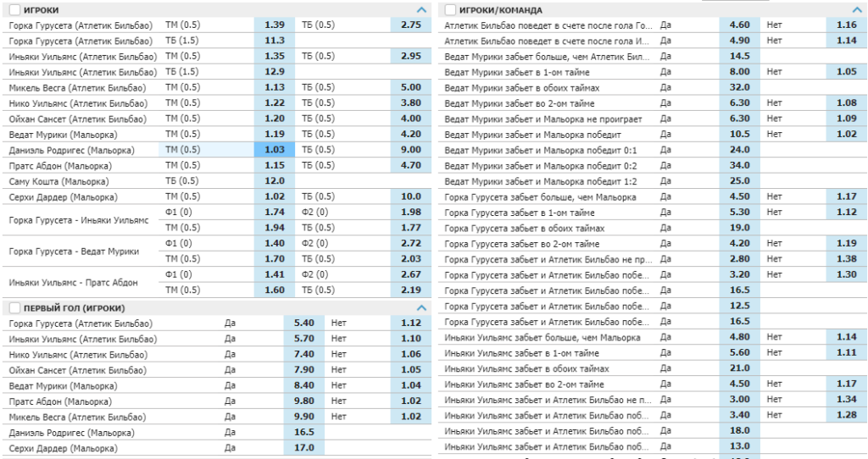Pick first goal 16.5 for Даниэль Родригес
Screen dimensions: 868x459
pyautogui.click(x=304, y=432)
